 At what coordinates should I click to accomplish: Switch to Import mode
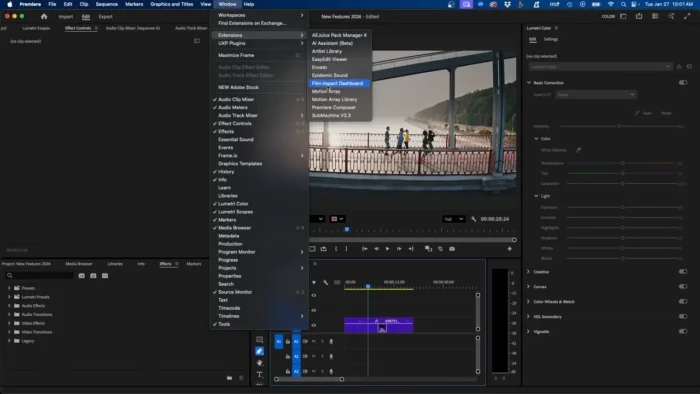(x=66, y=17)
